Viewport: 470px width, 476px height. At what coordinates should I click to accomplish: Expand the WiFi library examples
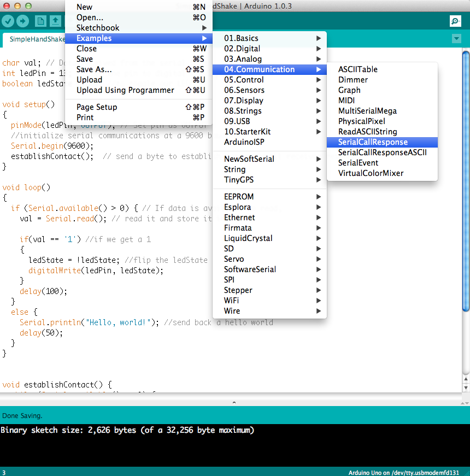pos(269,300)
